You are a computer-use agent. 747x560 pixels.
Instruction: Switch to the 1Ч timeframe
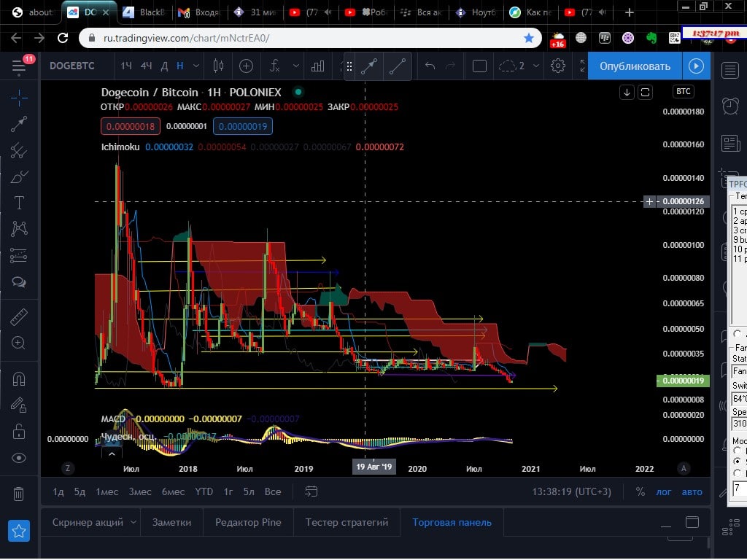point(125,66)
